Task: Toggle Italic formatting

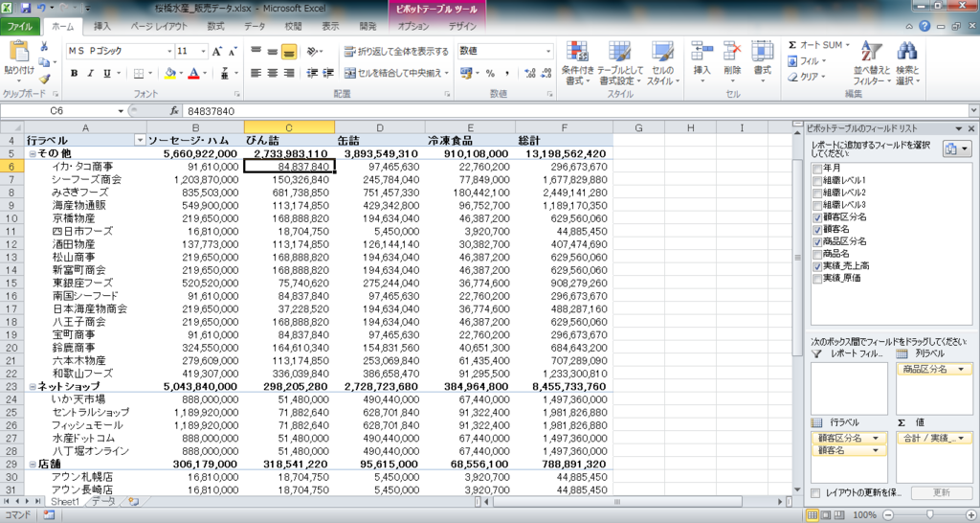Action: point(90,73)
